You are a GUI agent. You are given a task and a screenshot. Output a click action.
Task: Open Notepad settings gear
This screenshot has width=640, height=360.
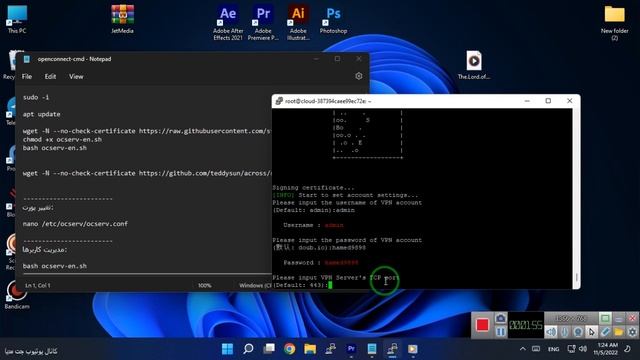[359, 76]
